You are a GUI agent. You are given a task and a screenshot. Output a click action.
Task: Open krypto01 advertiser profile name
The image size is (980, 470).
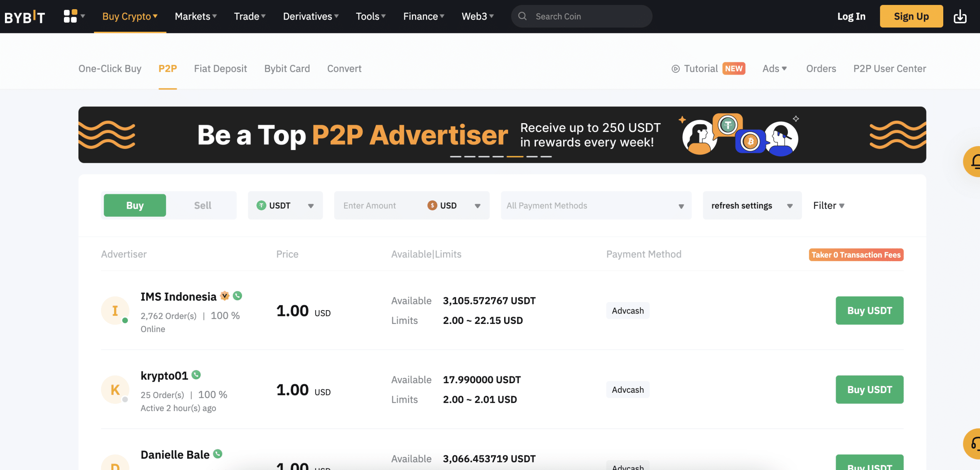pyautogui.click(x=164, y=376)
